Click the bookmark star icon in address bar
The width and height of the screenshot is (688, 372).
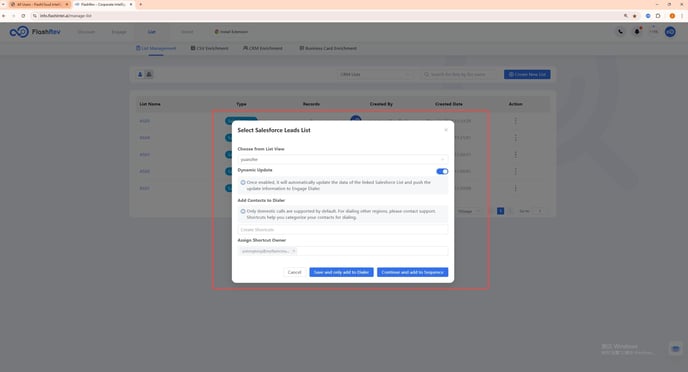pos(634,16)
